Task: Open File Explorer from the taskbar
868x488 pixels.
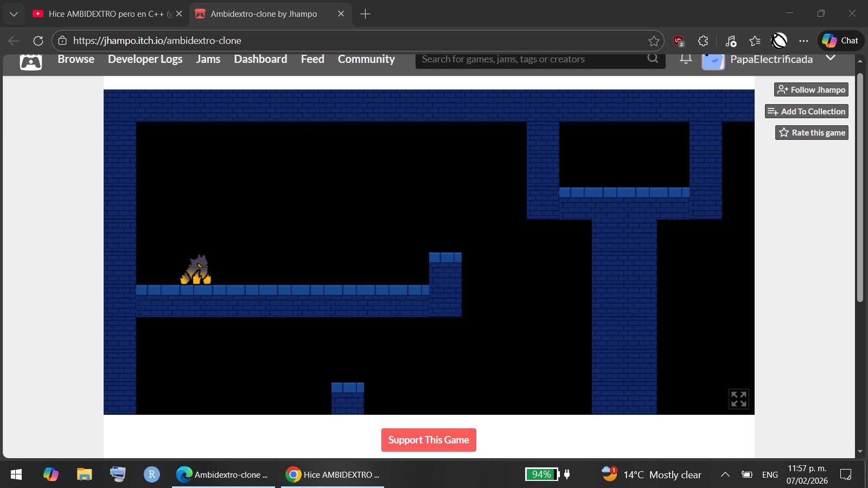Action: pyautogui.click(x=84, y=474)
